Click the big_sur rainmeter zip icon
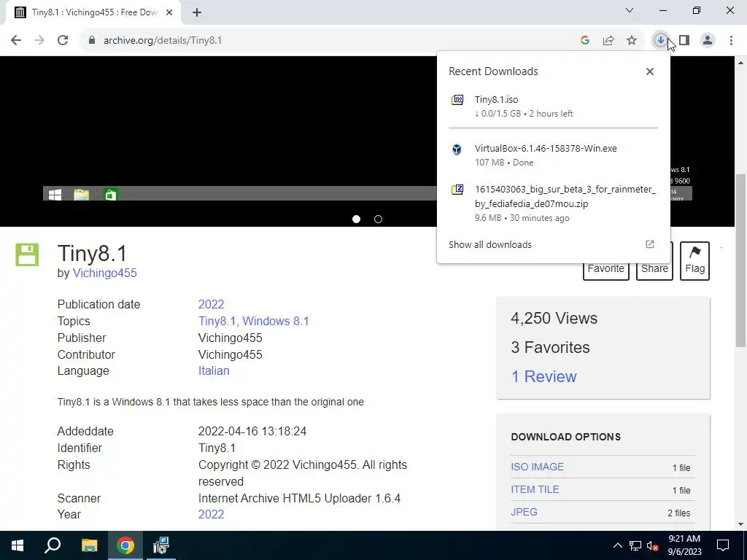Screen dimensions: 747x560 pyautogui.click(x=457, y=190)
